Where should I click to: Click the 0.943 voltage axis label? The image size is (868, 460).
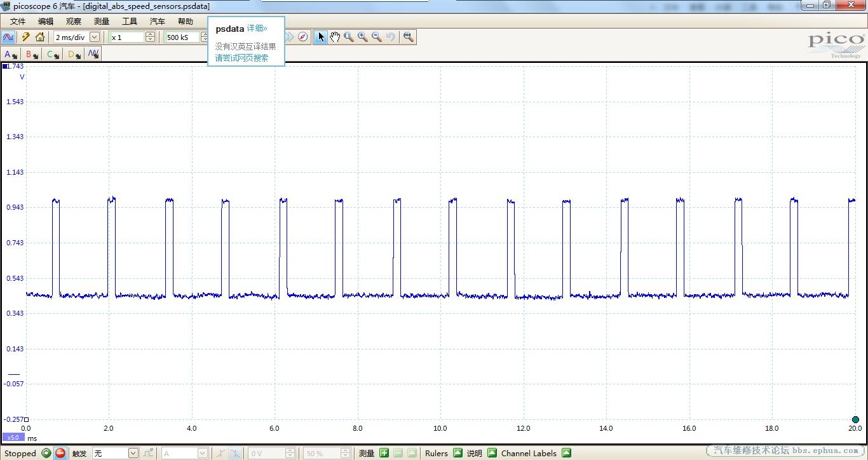[x=15, y=208]
